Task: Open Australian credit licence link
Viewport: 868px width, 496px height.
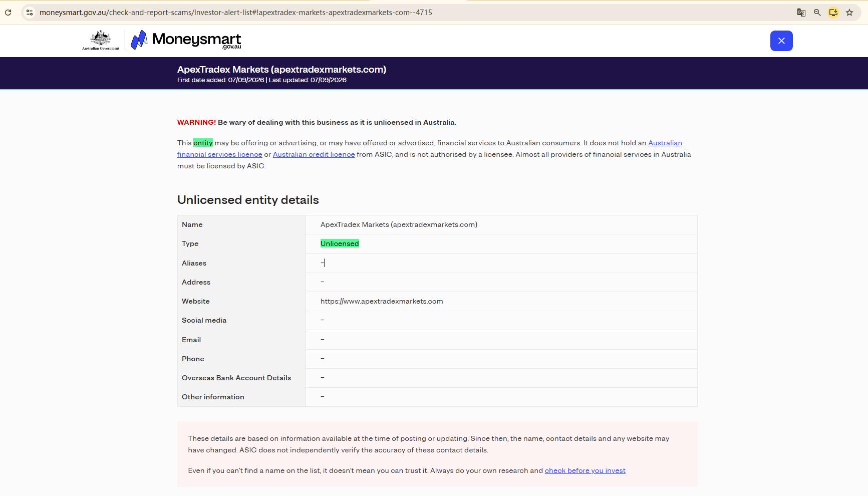Action: tap(314, 154)
